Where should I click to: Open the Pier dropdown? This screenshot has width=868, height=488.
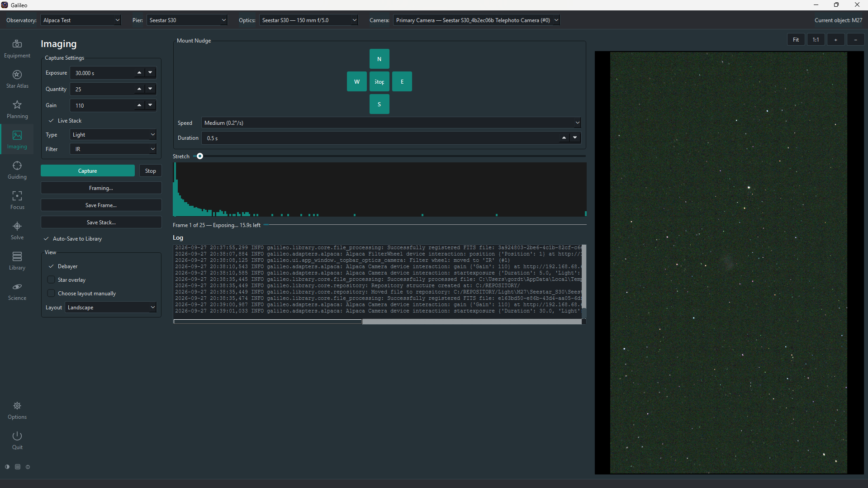[187, 20]
